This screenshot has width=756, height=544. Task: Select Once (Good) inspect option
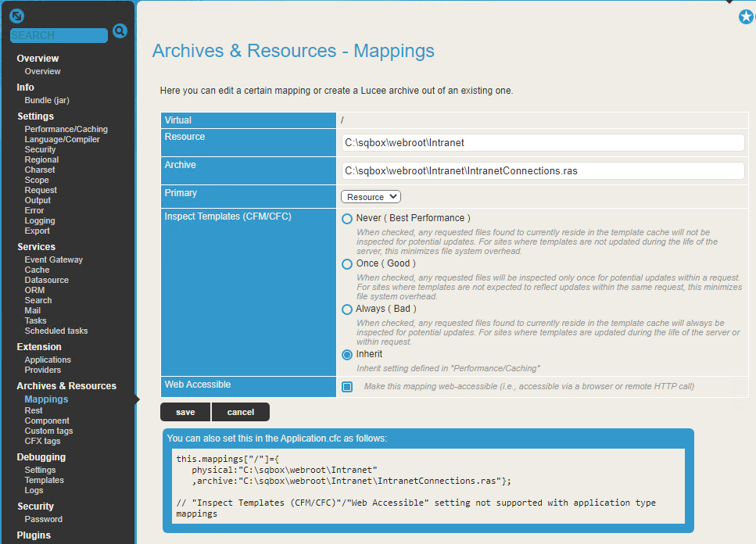click(x=346, y=264)
